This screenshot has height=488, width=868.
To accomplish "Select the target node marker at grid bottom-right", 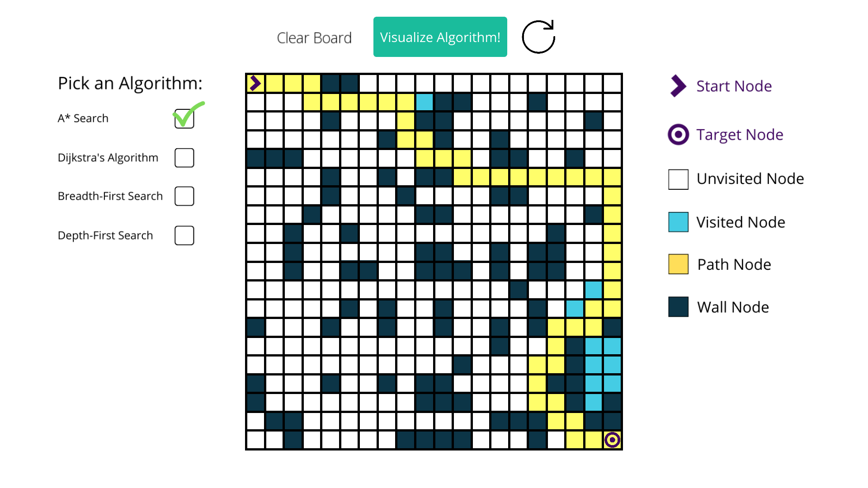I will coord(613,439).
